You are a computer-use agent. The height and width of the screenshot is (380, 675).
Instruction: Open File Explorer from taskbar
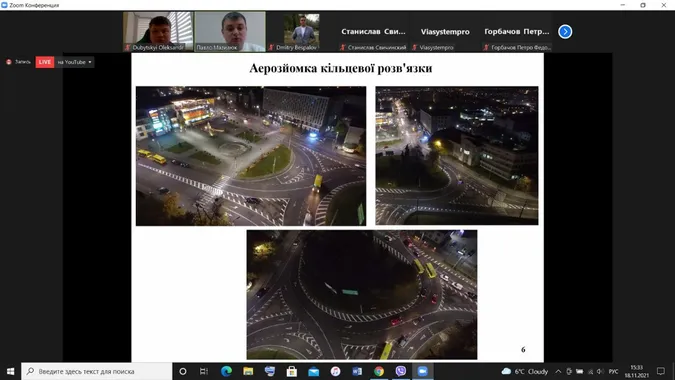(x=248, y=371)
